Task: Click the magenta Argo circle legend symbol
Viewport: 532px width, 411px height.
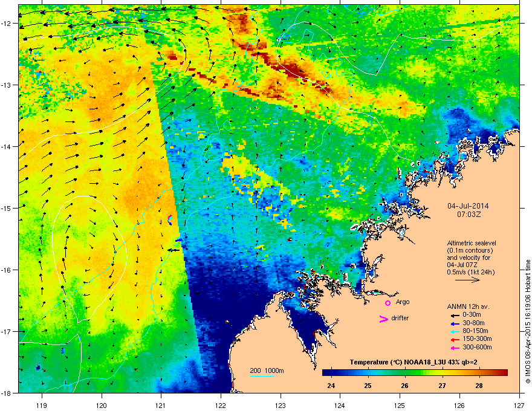Action: [x=388, y=303]
